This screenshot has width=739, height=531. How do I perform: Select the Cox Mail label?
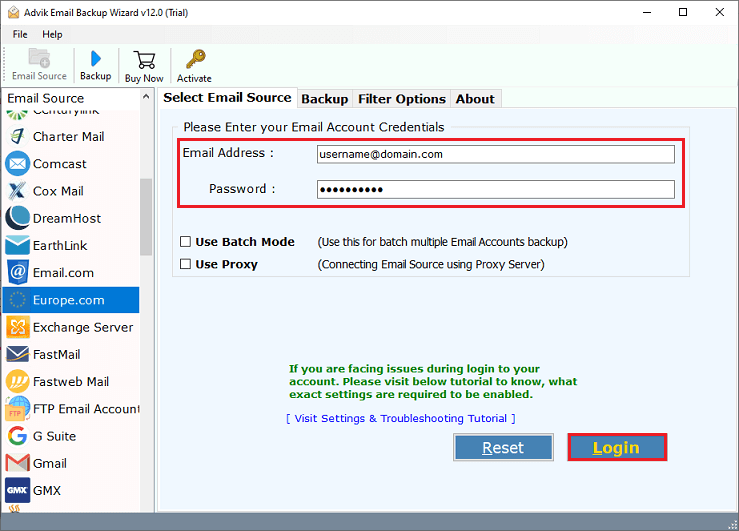(x=58, y=191)
